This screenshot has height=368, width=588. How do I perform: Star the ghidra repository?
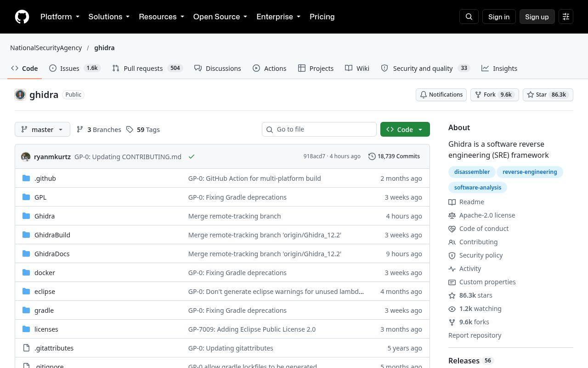point(548,95)
